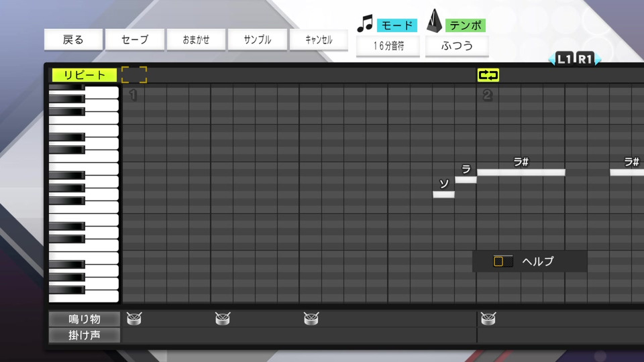644x362 pixels.
Task: Click the キャンセル cancel button
Action: (319, 40)
